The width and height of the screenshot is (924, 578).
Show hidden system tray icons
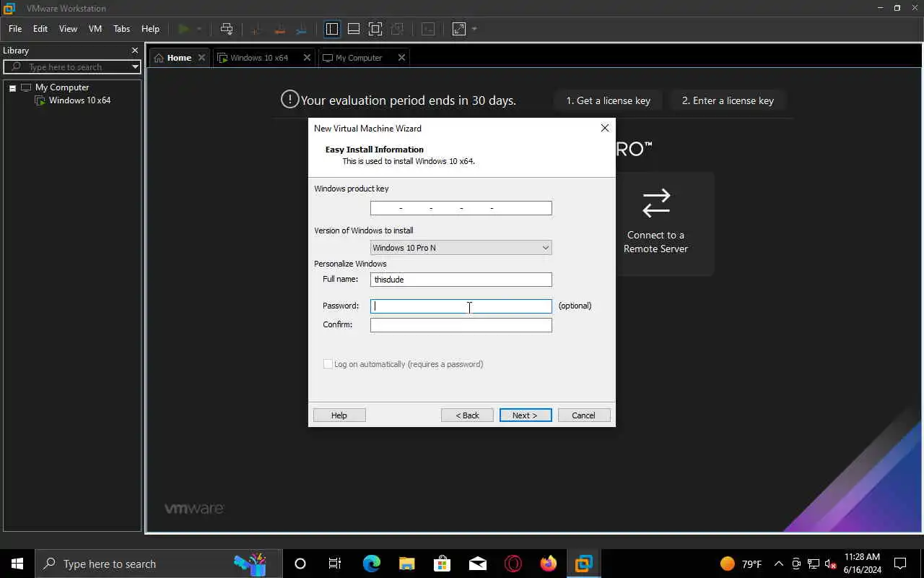[x=778, y=564]
